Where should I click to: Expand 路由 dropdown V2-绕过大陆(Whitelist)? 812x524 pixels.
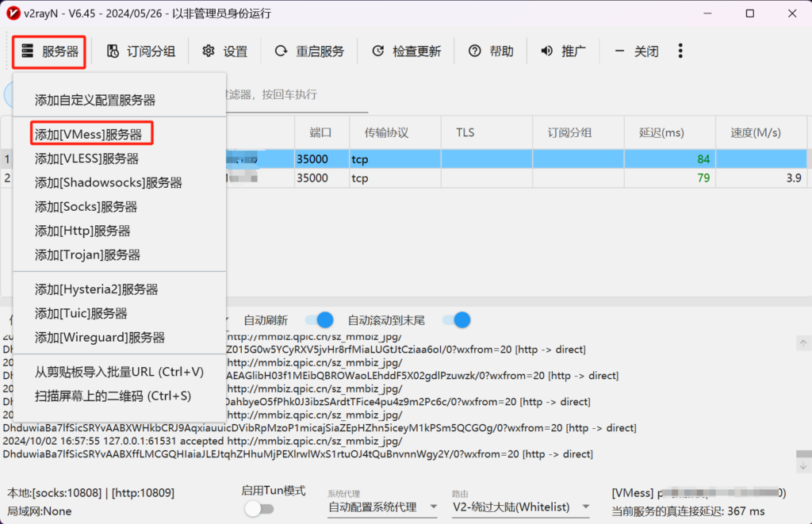coord(520,507)
